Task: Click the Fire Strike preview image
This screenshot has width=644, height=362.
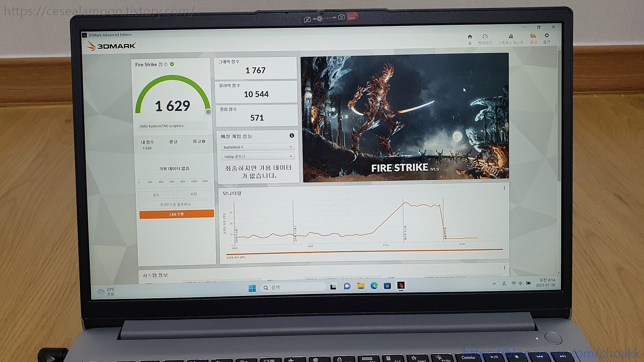Action: coord(405,118)
